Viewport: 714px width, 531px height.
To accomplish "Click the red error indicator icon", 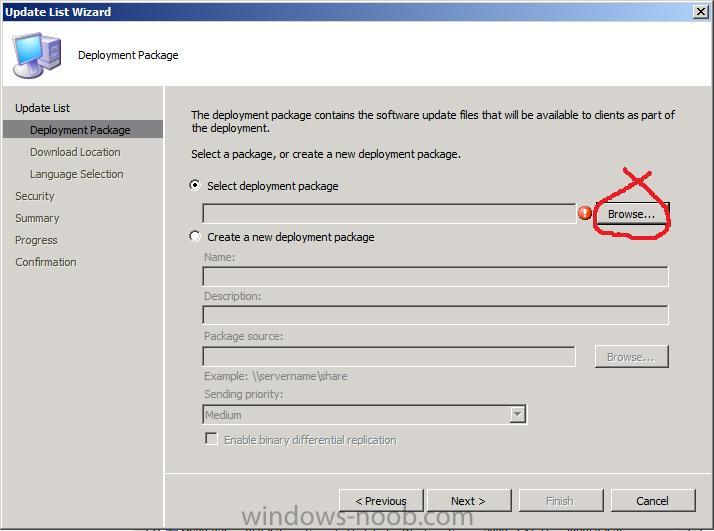I will tap(585, 213).
